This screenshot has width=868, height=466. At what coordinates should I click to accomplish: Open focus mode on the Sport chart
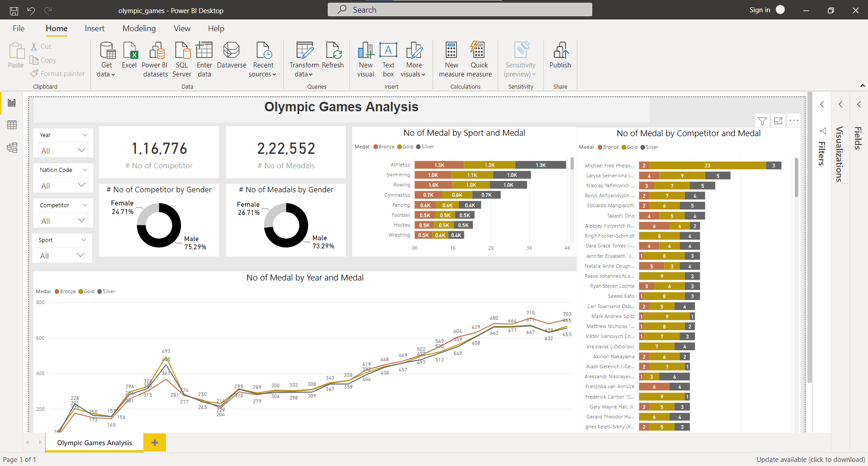[x=778, y=120]
